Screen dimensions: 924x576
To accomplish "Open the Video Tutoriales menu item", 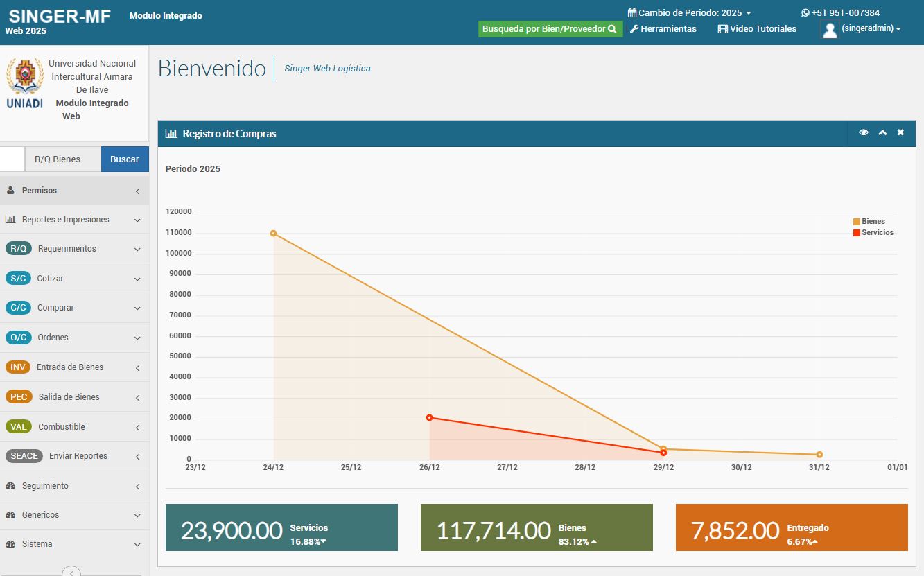I will [757, 29].
